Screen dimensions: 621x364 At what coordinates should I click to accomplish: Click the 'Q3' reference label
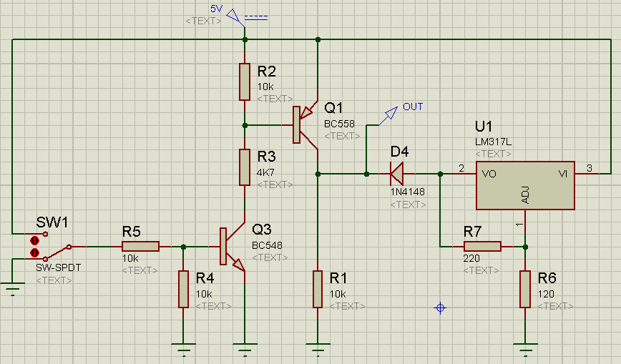[261, 230]
